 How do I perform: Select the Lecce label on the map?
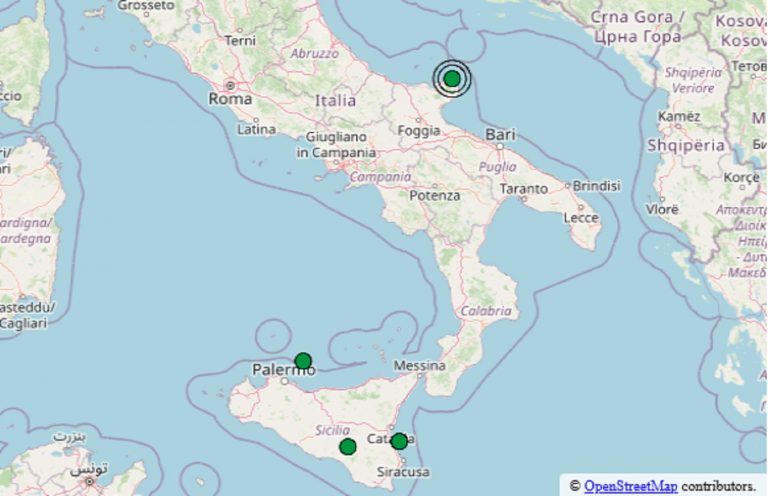coord(581,217)
